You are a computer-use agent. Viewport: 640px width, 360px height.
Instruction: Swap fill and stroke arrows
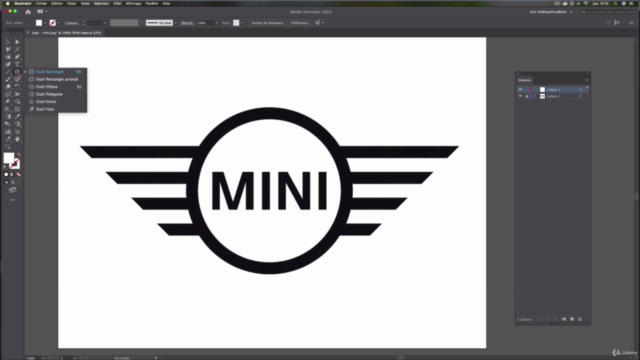(18, 155)
